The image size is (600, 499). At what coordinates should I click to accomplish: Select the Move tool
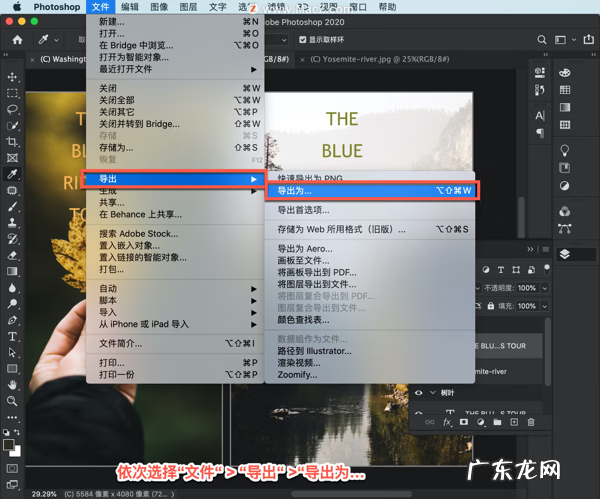coord(12,77)
